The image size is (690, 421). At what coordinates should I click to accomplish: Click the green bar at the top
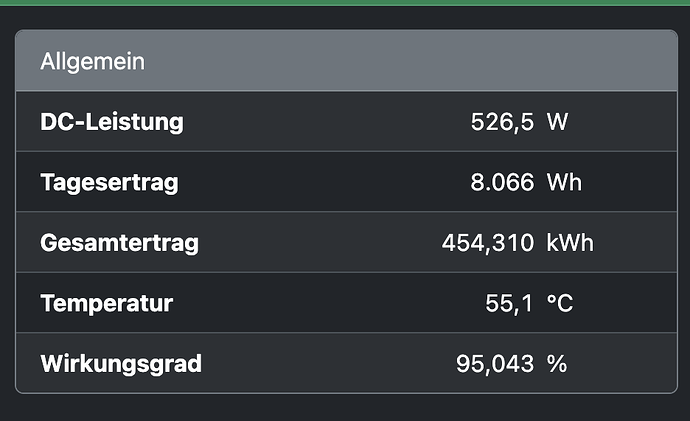tap(345, 3)
